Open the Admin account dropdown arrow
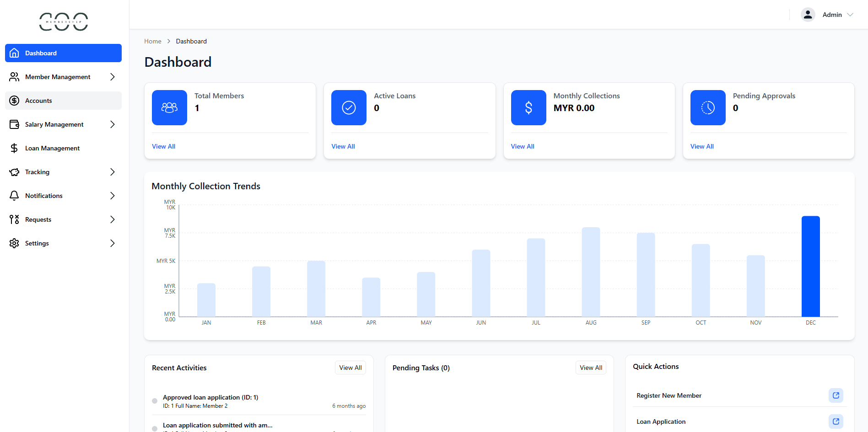868x432 pixels. (850, 15)
